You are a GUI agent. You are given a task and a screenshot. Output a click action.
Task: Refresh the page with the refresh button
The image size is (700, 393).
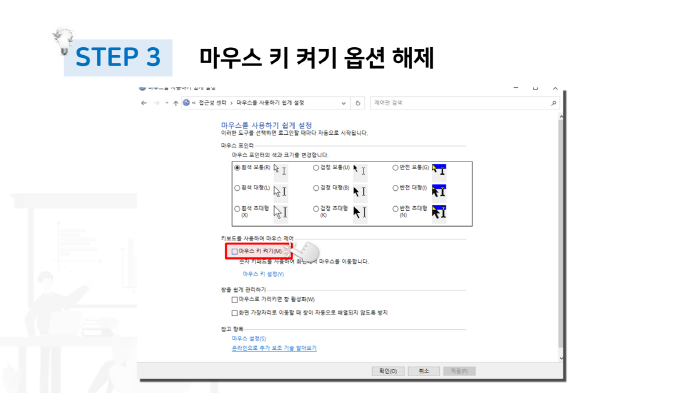coord(358,103)
